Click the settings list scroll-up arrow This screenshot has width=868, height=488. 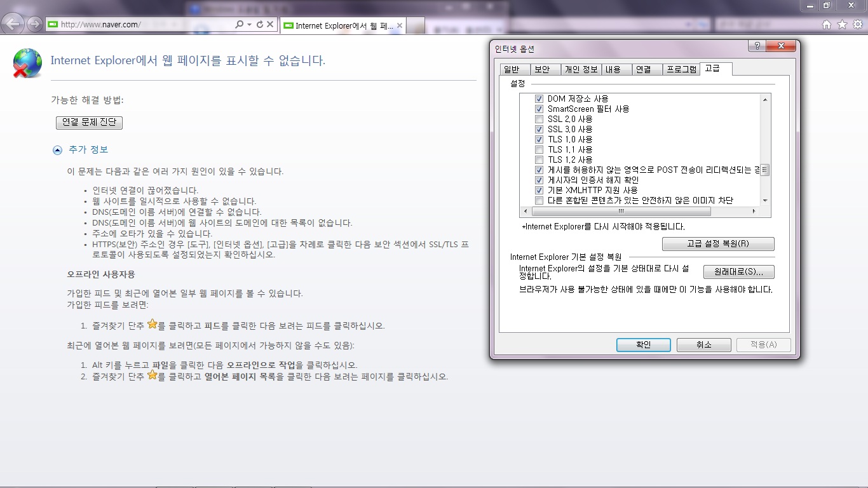(x=765, y=99)
